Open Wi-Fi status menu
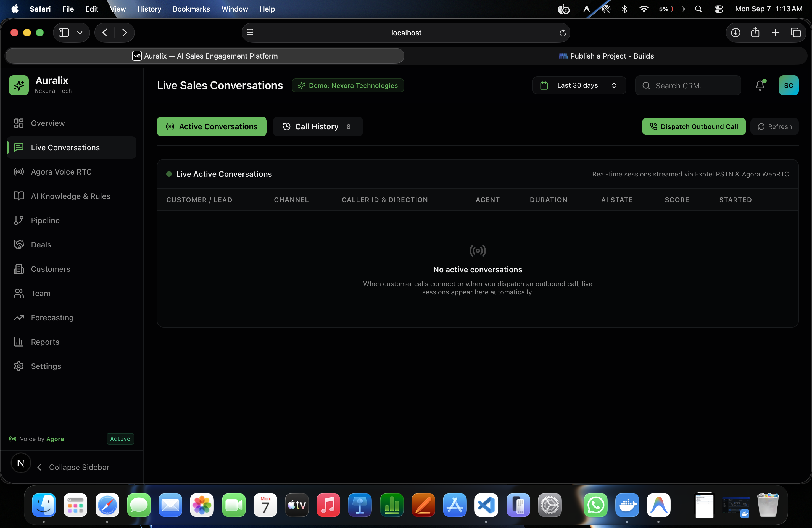 [644, 9]
